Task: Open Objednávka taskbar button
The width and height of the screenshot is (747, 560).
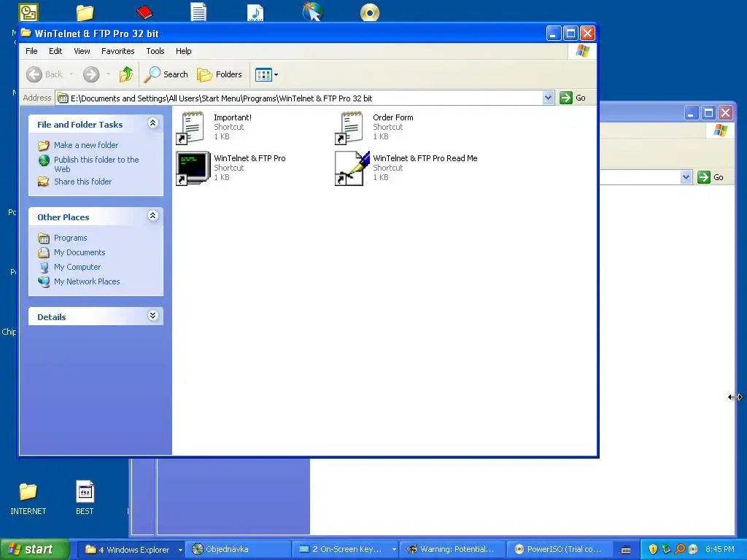Action: tap(239, 550)
